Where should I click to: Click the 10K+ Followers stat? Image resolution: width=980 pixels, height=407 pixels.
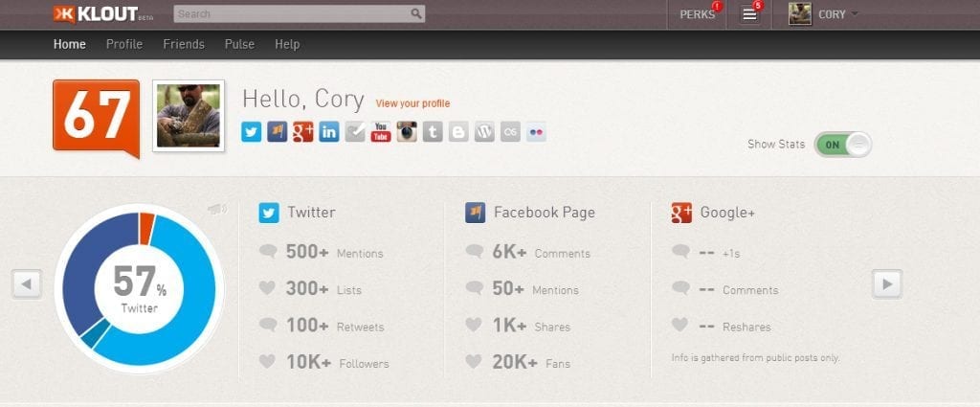point(323,363)
